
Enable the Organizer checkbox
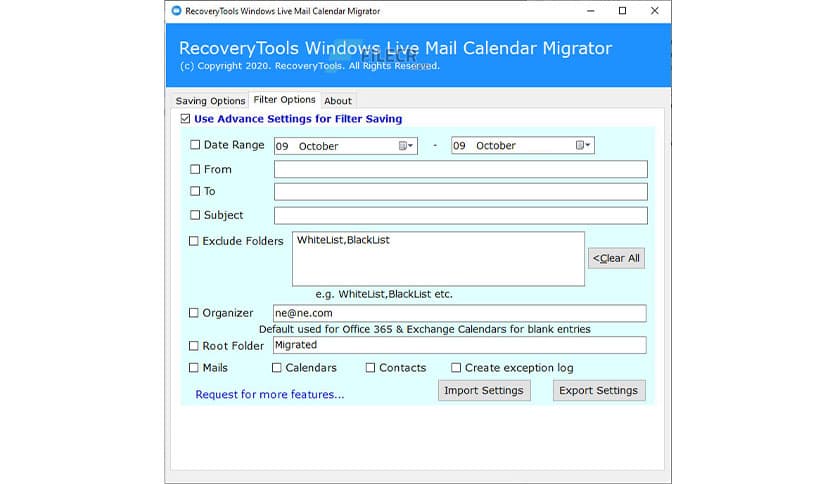(194, 313)
